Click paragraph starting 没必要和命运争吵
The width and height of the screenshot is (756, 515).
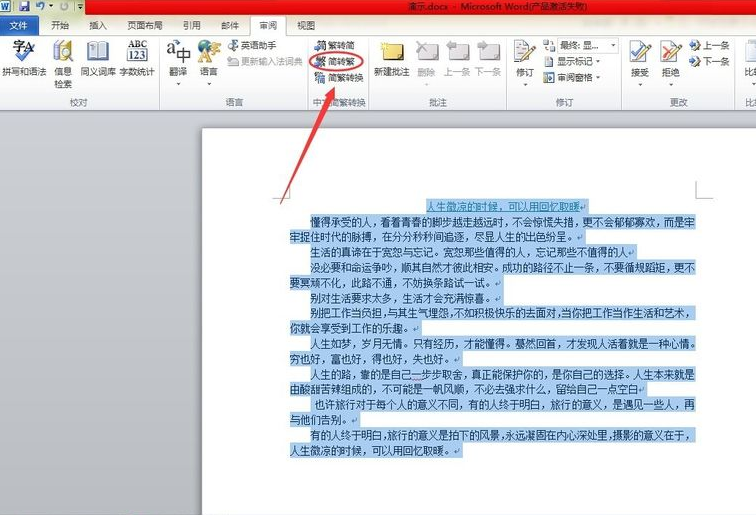492,275
